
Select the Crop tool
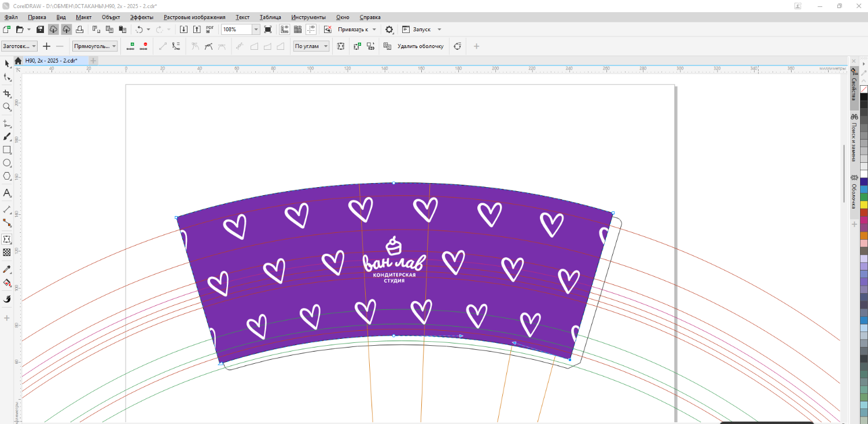click(x=7, y=93)
